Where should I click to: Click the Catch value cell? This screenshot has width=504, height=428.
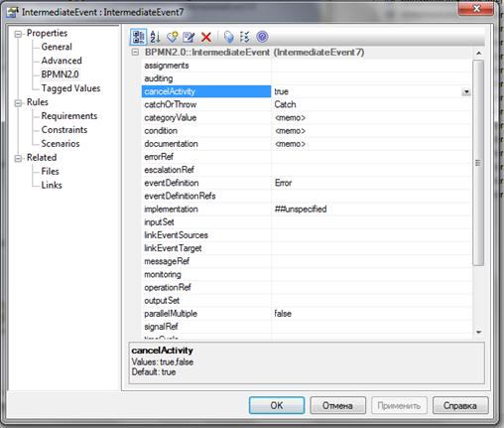[371, 104]
